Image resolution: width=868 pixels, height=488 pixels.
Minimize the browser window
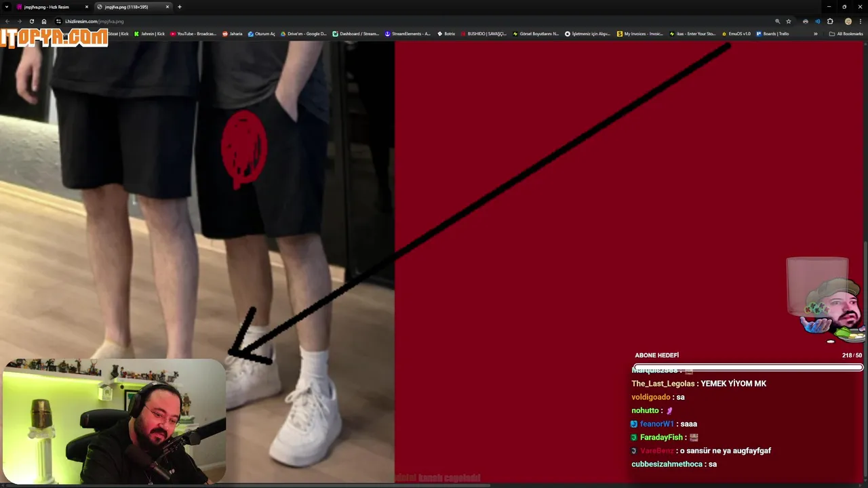(829, 7)
